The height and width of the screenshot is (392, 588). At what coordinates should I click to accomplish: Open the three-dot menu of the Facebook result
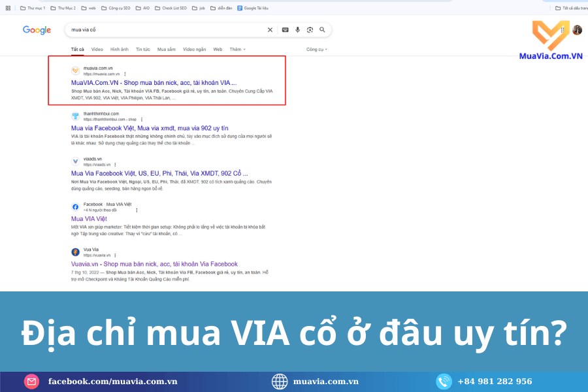pos(137,210)
